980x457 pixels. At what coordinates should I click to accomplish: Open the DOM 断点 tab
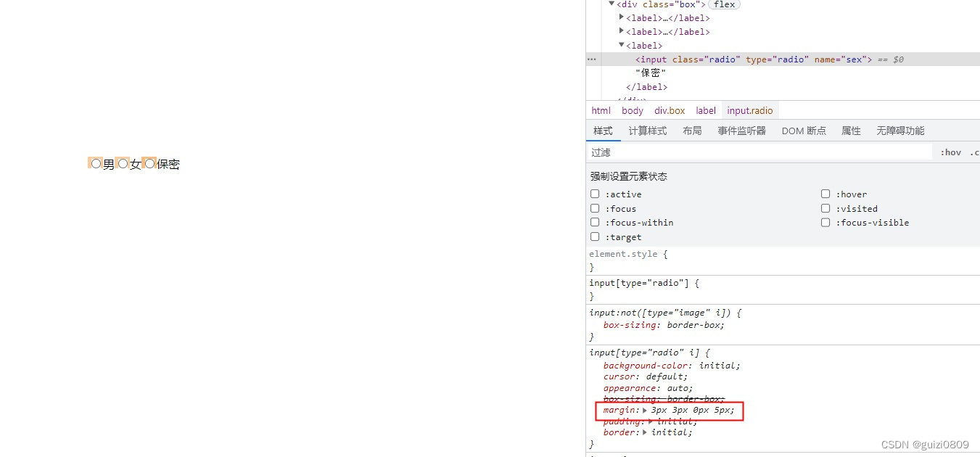804,131
